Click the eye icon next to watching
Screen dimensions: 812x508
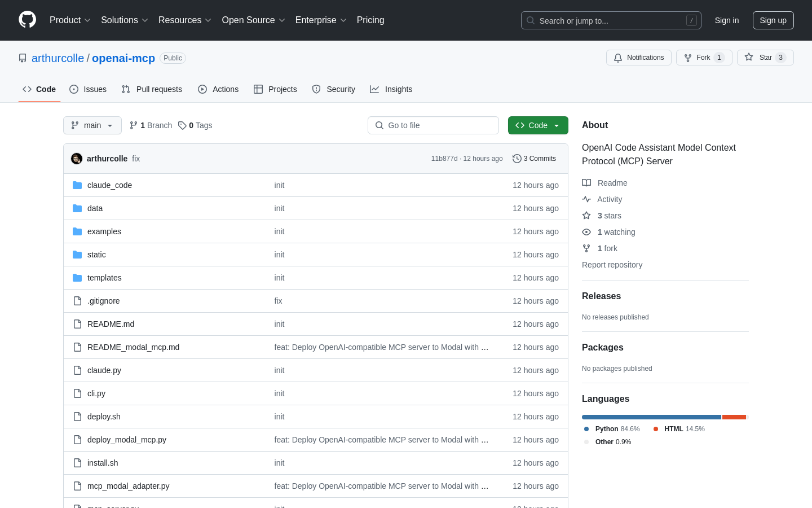point(586,232)
